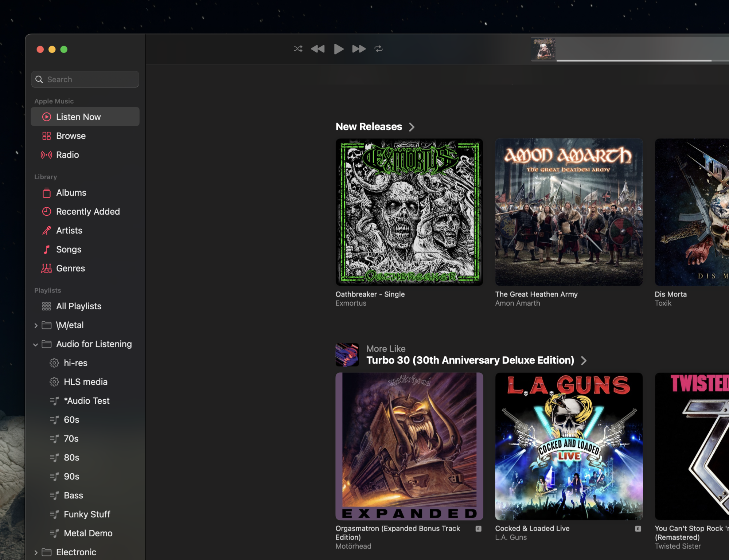Open the Metal Demo playlist

[x=85, y=533]
